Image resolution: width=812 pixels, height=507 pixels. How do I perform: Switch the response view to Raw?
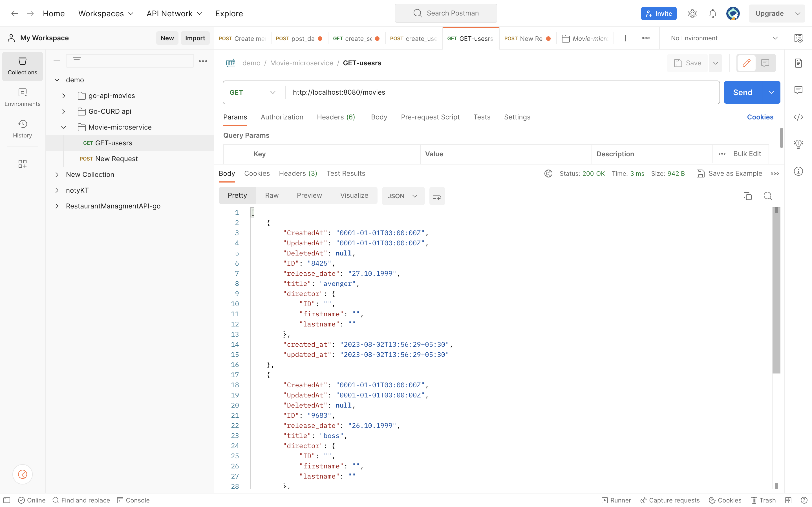[x=272, y=195]
